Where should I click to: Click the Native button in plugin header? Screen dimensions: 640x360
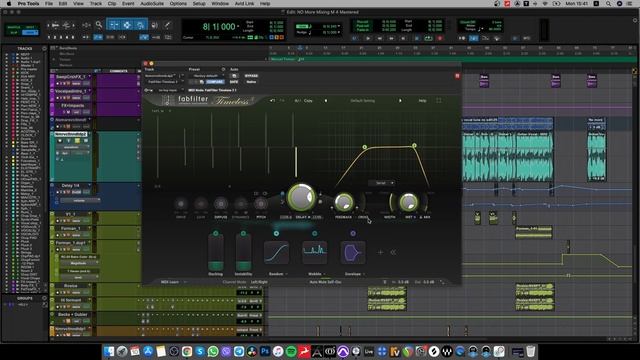[x=251, y=82]
